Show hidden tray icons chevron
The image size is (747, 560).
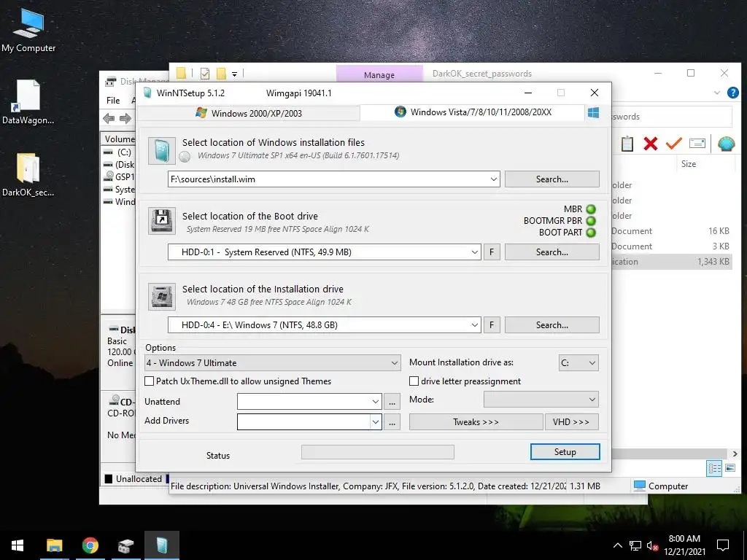click(x=617, y=545)
